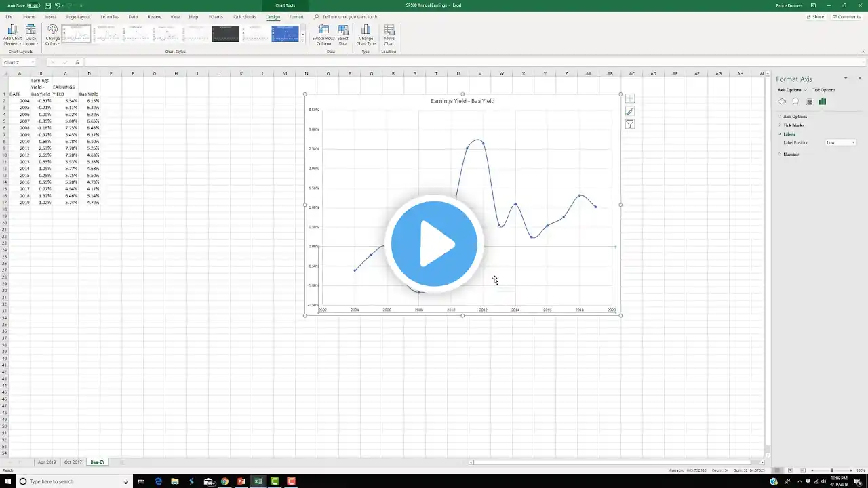
Task: Select the Axis Options bar chart icon
Action: pos(823,102)
